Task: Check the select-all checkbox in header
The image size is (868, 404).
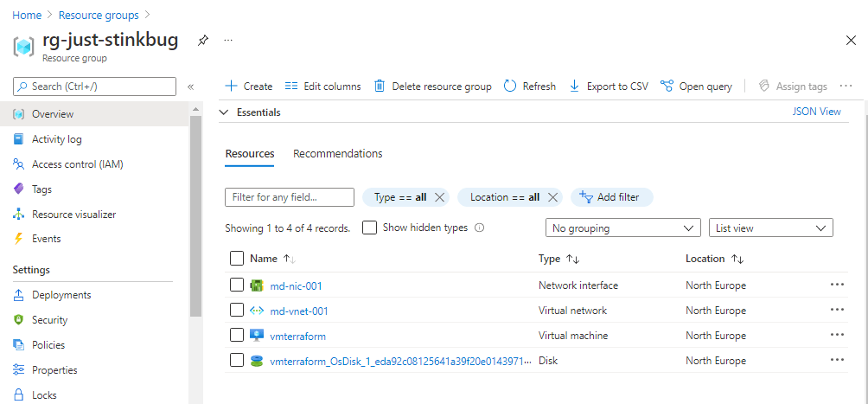Action: [x=237, y=259]
